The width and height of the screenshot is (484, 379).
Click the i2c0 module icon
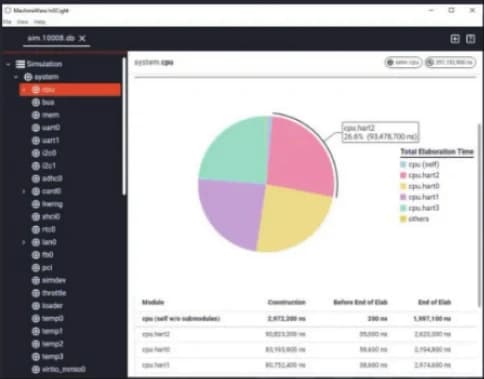36,153
